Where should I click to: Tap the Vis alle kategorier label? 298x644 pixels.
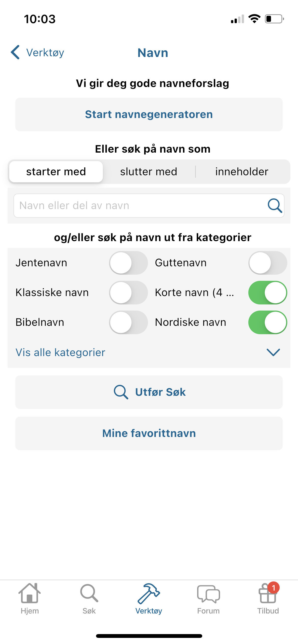point(60,353)
